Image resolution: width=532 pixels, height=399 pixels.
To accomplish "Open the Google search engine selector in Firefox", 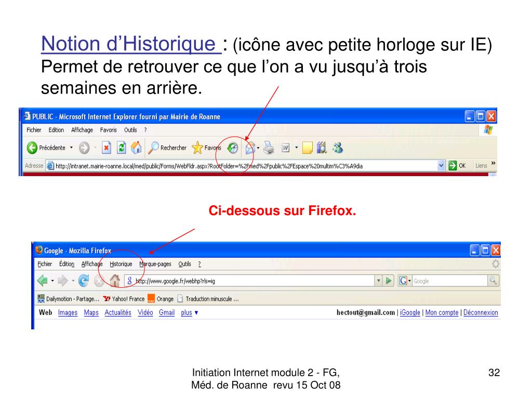I will tap(405, 281).
